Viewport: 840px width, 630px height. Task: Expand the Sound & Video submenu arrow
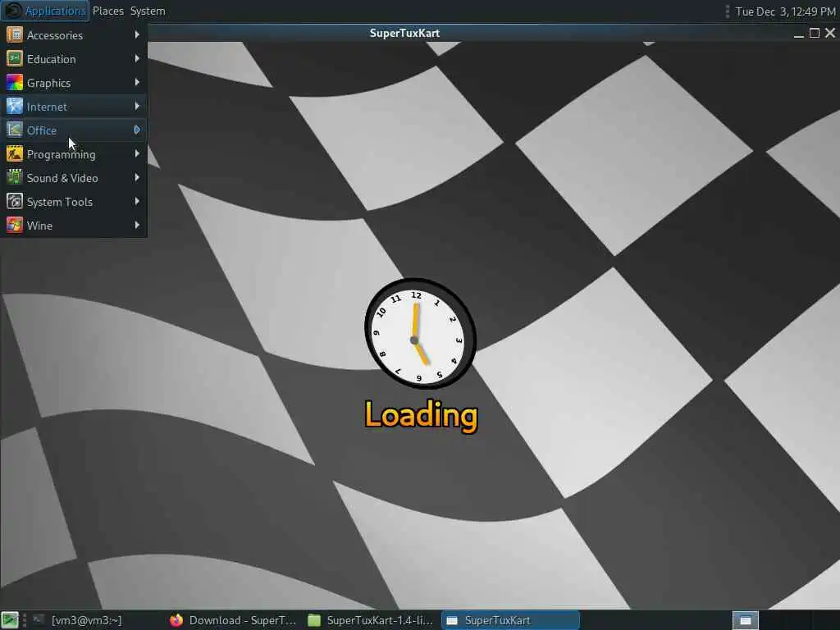click(137, 177)
